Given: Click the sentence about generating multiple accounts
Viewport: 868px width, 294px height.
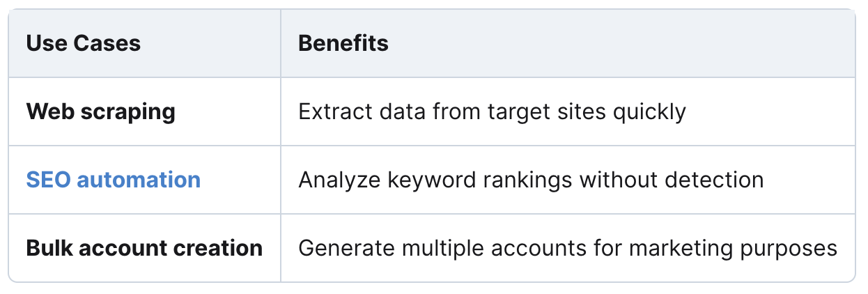Looking at the screenshot, I should (568, 248).
